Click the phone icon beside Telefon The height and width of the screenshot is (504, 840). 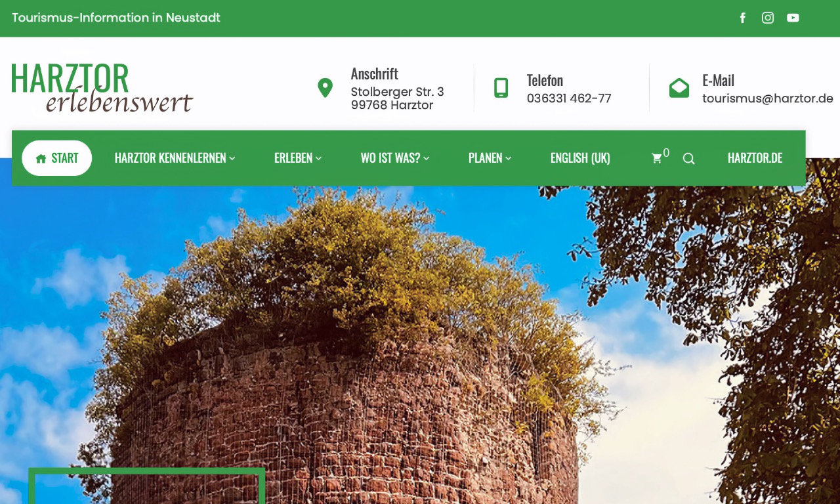pos(501,87)
